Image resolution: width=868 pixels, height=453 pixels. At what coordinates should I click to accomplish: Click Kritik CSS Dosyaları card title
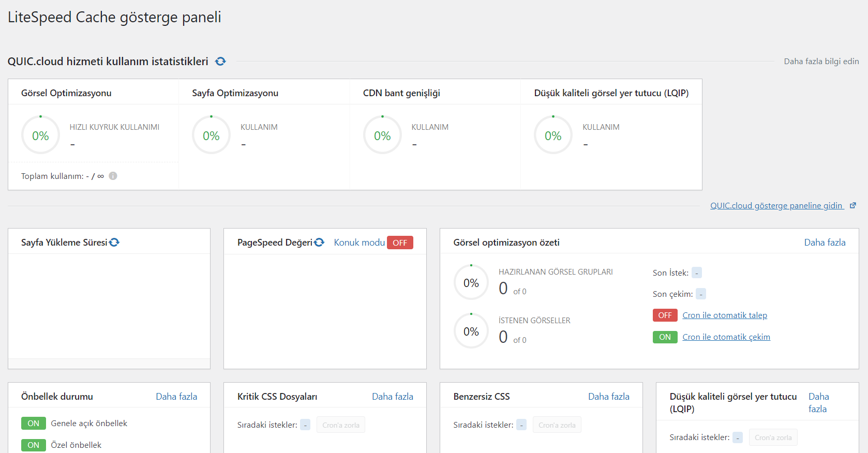pyautogui.click(x=277, y=397)
